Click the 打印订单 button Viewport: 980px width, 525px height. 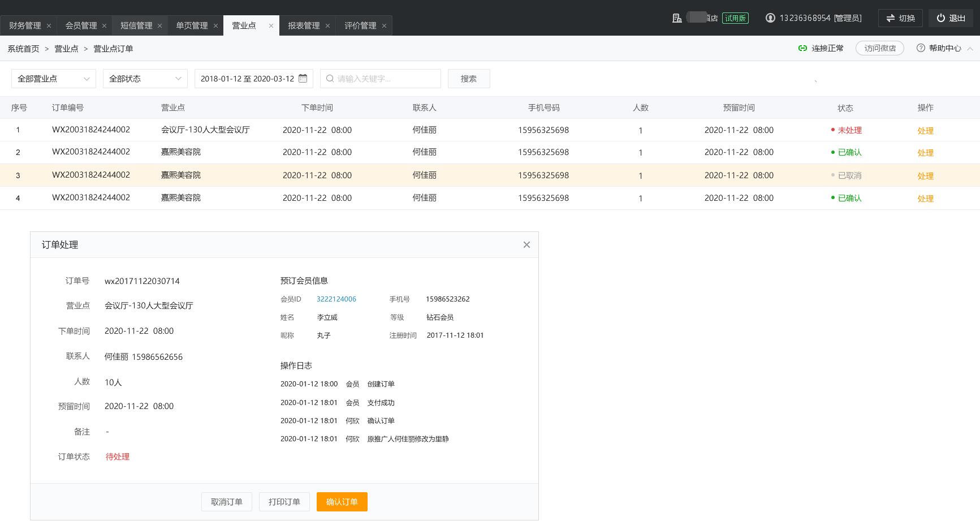284,502
